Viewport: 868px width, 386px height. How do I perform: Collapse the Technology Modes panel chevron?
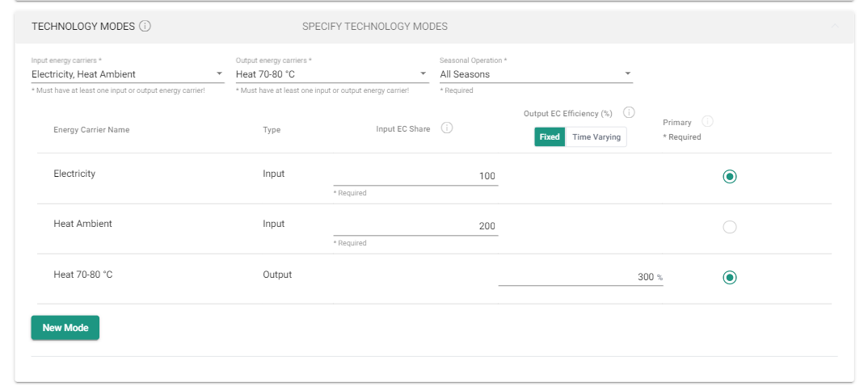[835, 27]
